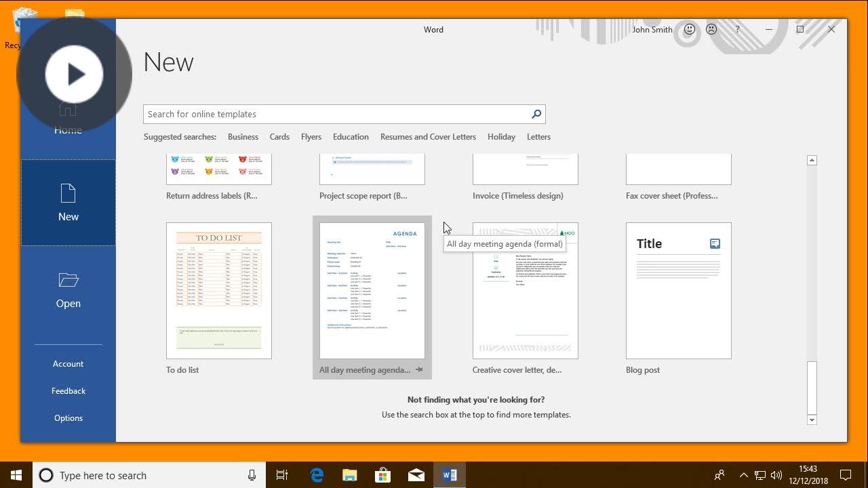Screen dimensions: 868x488
Task: Expand hidden icons in the system tray
Action: (x=744, y=474)
